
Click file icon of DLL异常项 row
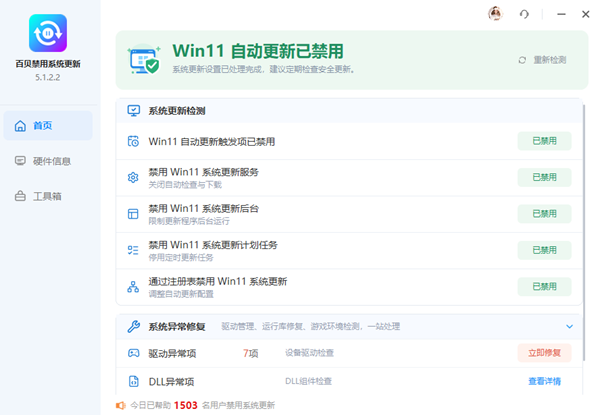tap(134, 381)
